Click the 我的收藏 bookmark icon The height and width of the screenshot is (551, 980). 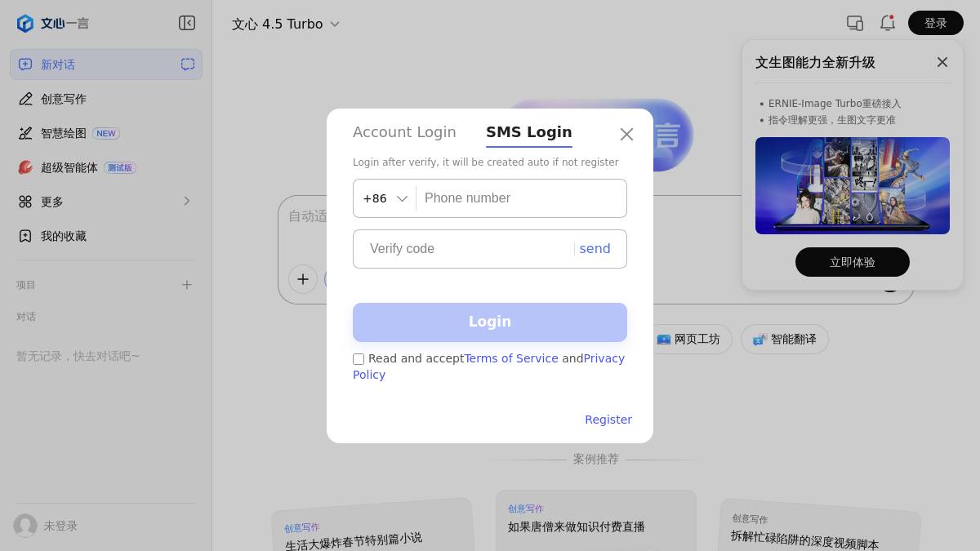[25, 236]
